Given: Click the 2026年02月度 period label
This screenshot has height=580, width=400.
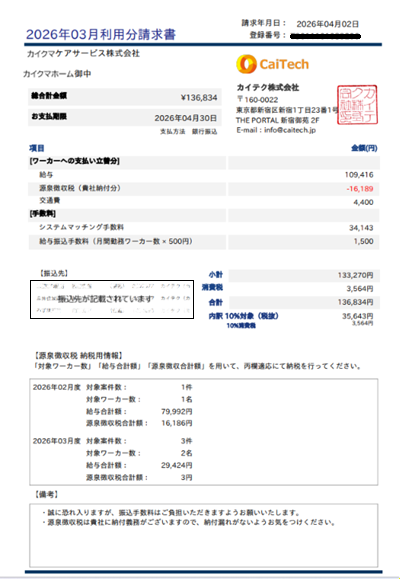Looking at the screenshot, I should pyautogui.click(x=57, y=387).
